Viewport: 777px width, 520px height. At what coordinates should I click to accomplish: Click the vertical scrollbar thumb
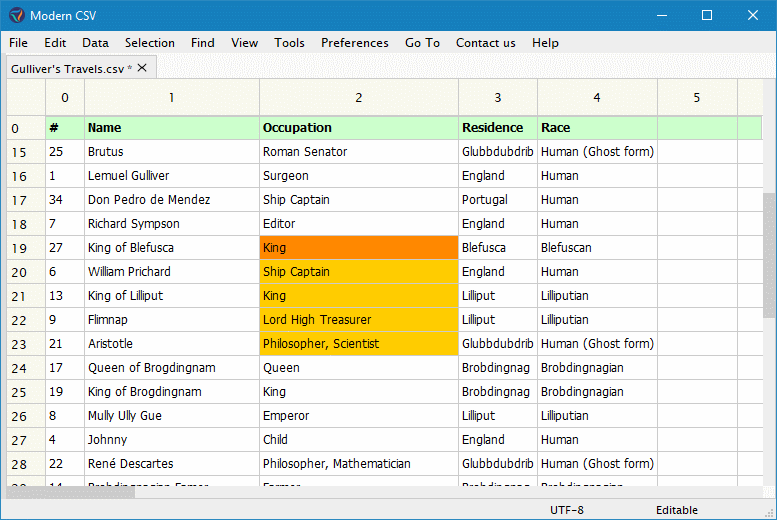(769, 255)
